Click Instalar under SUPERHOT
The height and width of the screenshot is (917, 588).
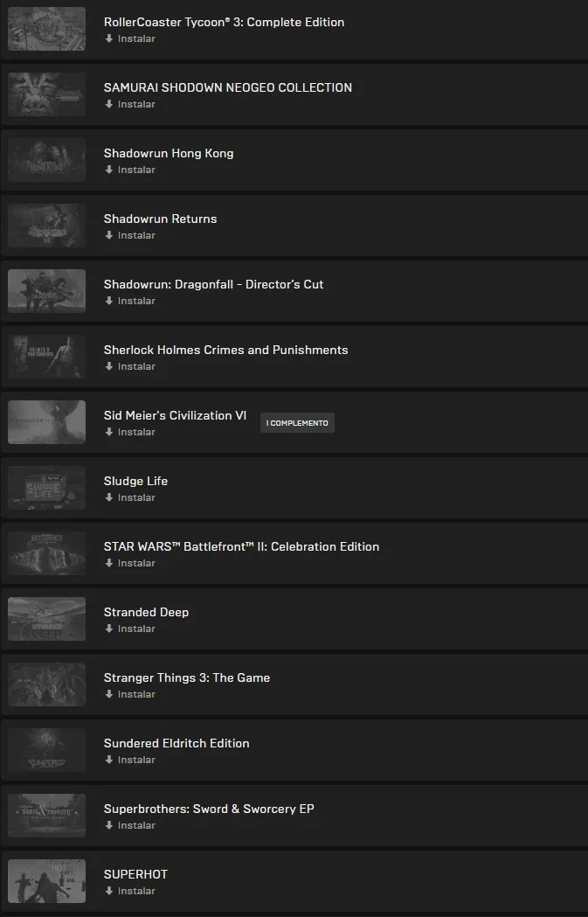click(130, 890)
